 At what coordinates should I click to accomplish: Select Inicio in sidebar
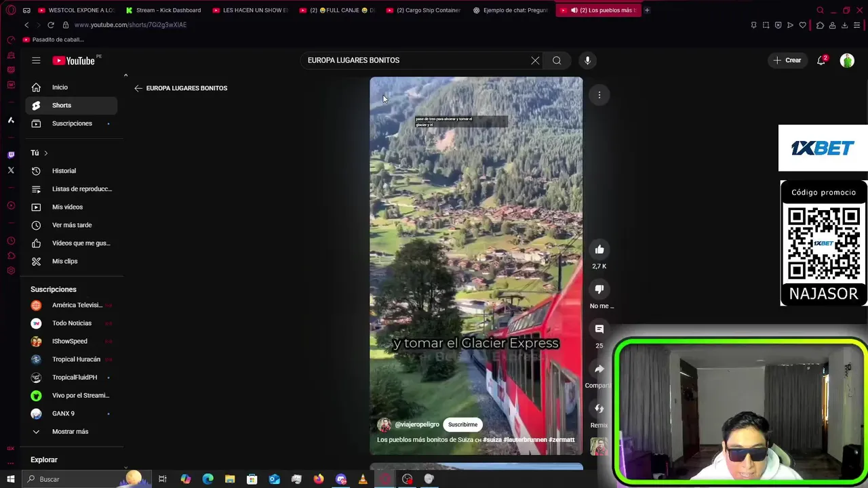tap(71, 87)
